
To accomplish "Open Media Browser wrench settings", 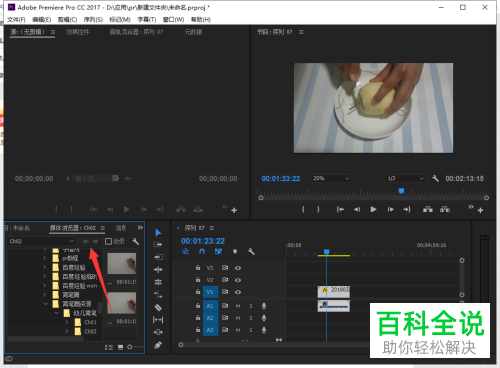I will (135, 241).
